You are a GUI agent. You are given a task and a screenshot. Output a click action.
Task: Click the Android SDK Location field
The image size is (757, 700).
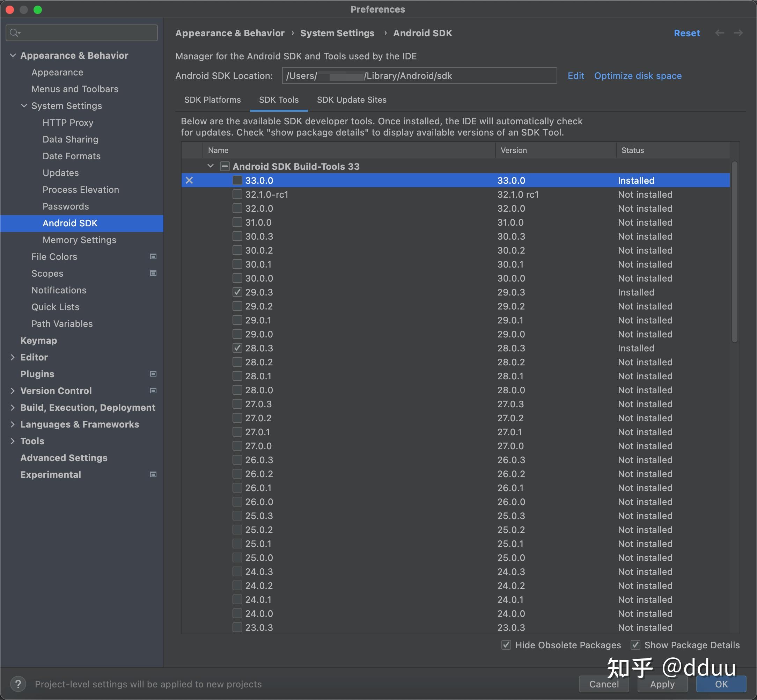click(419, 76)
